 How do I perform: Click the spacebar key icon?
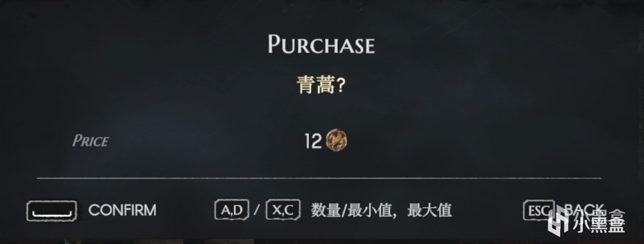[x=51, y=211]
